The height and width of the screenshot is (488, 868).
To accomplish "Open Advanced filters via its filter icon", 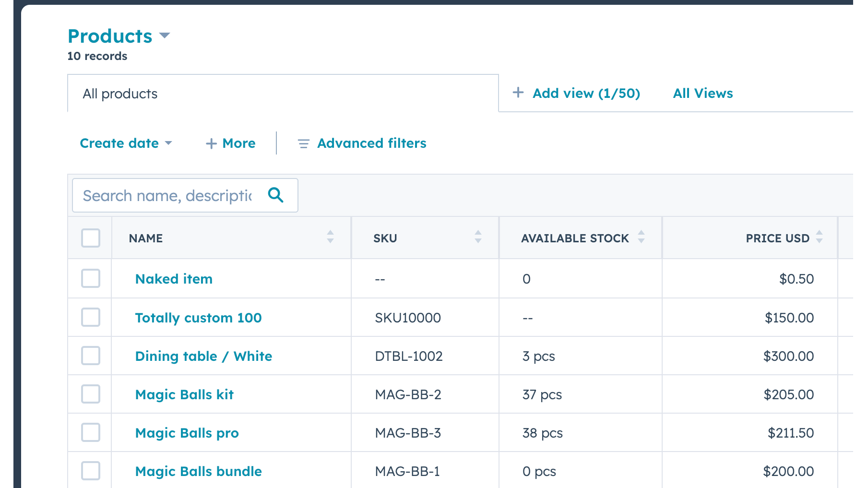I will click(303, 143).
